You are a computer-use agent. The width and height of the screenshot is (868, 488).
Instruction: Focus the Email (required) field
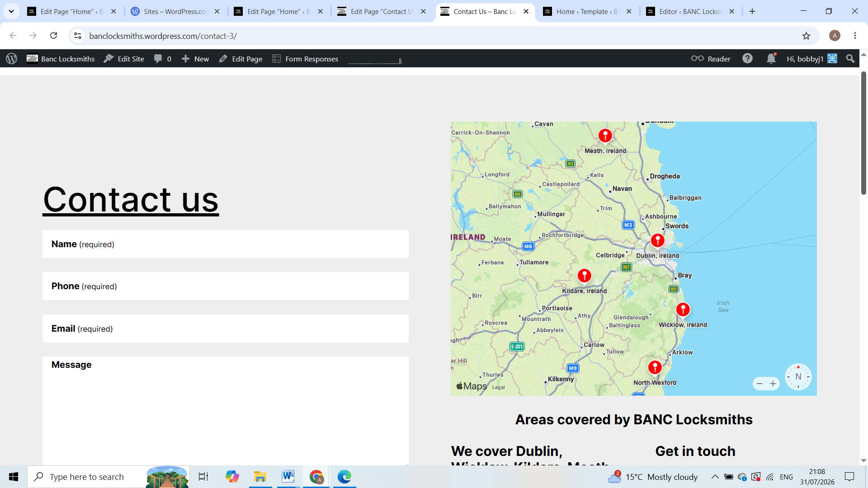[226, 328]
